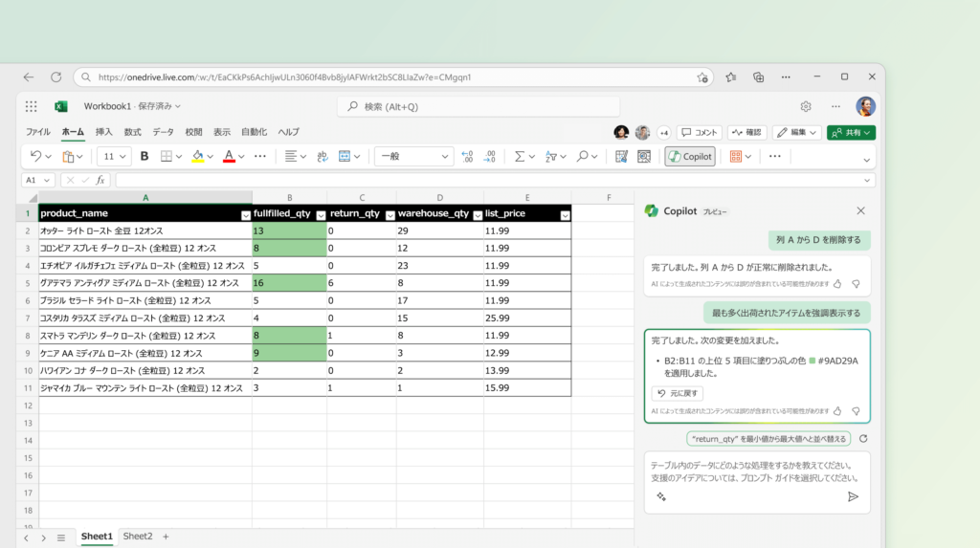Click the text alignment icon

click(291, 156)
